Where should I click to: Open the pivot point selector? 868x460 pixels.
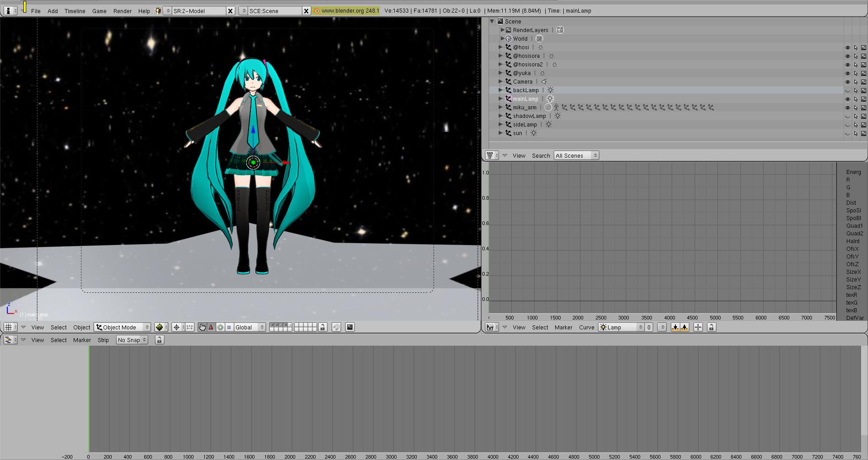click(x=178, y=327)
